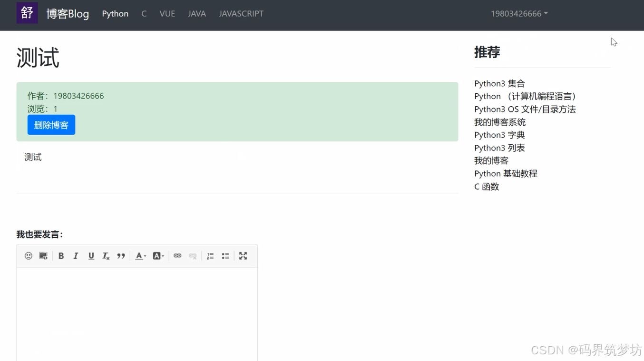Open recommended post Python3 字典
The width and height of the screenshot is (644, 361).
[499, 135]
